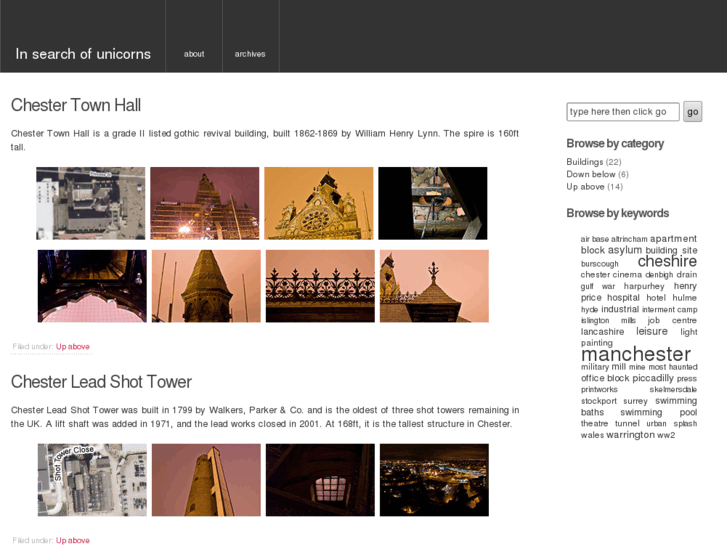Open the Town Hall ironwork railing thumbnail

click(319, 286)
